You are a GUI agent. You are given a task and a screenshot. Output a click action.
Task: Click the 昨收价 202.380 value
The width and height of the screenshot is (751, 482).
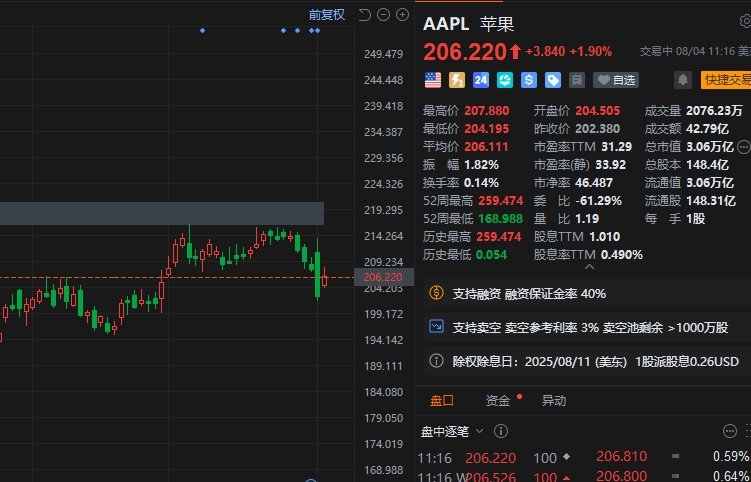[598, 128]
